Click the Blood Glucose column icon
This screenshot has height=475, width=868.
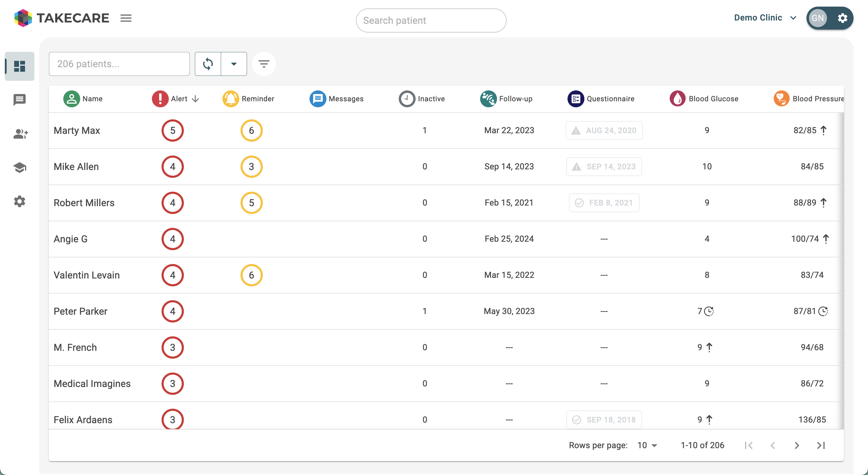click(x=677, y=98)
